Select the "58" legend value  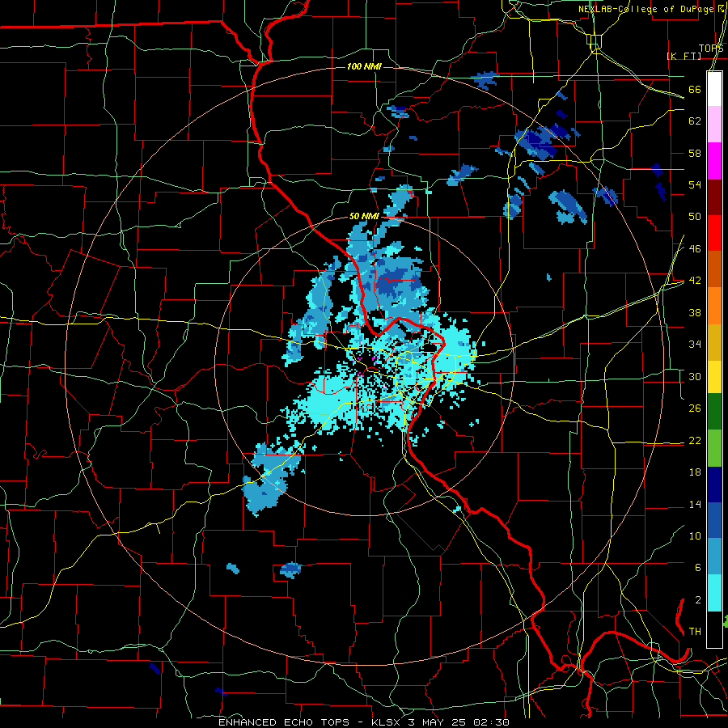pyautogui.click(x=695, y=153)
